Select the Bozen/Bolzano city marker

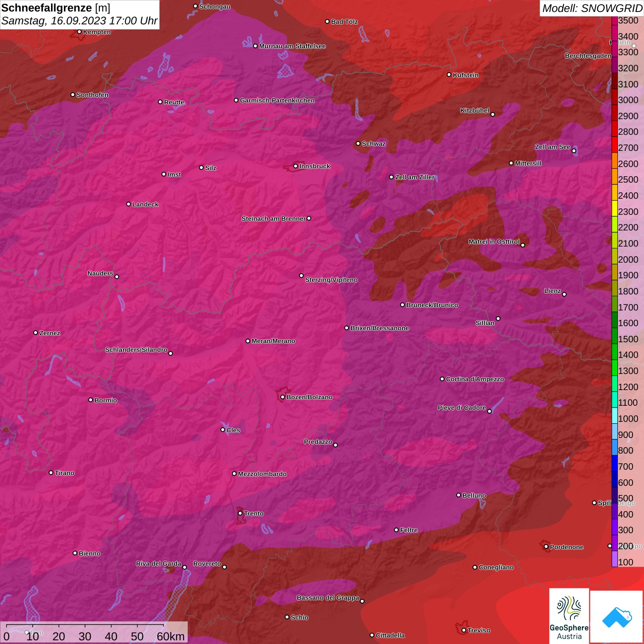(282, 397)
